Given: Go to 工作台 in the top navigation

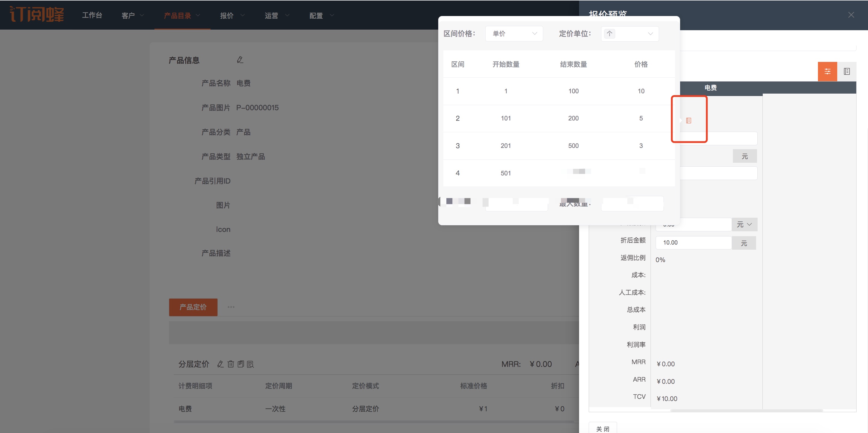Looking at the screenshot, I should 92,15.
